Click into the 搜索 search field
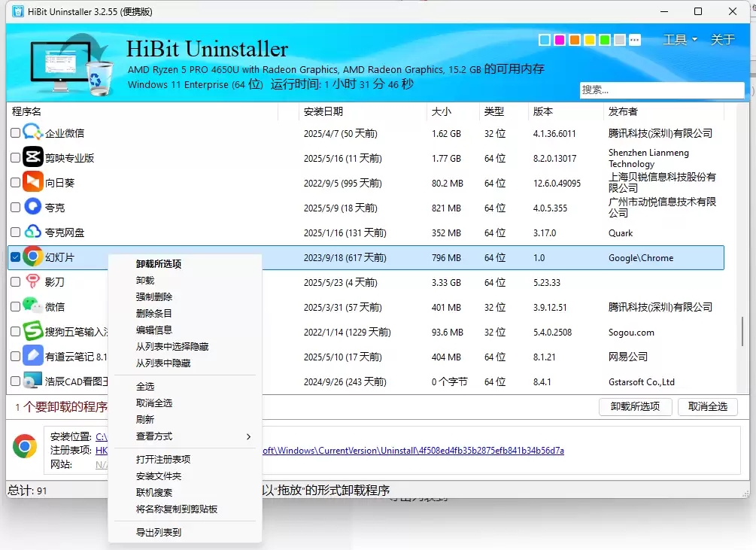 click(661, 90)
